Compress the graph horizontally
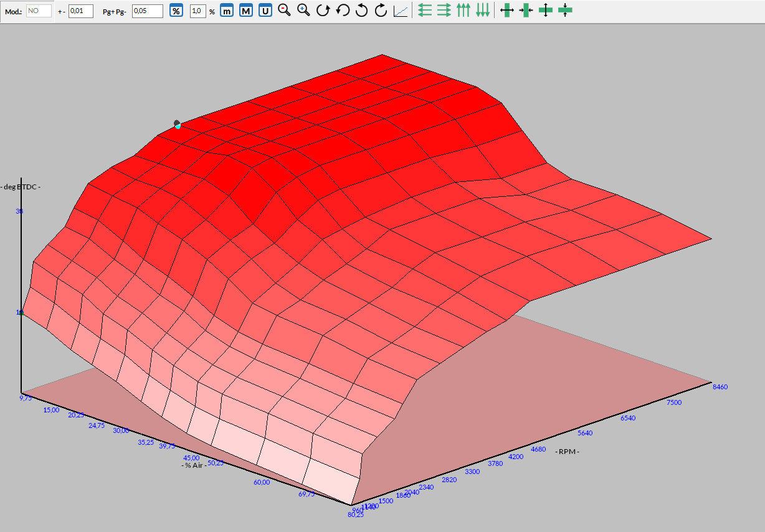This screenshot has width=765, height=532. 526,11
